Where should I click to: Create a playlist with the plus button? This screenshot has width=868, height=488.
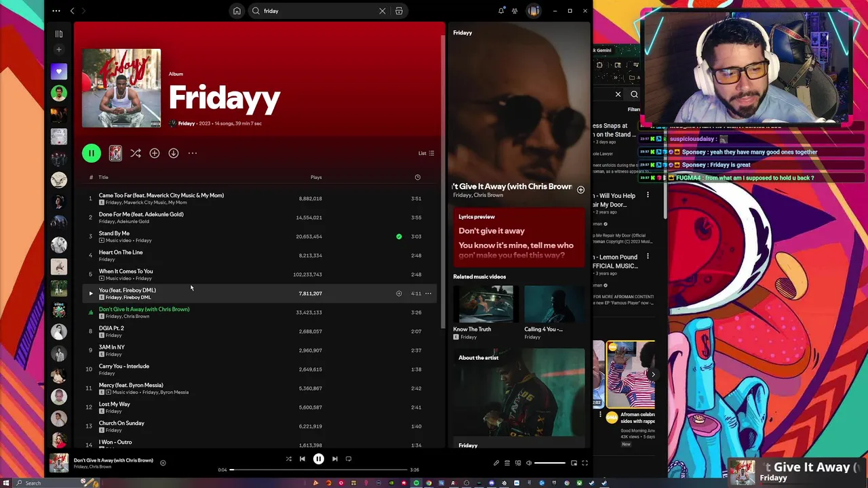pyautogui.click(x=59, y=49)
